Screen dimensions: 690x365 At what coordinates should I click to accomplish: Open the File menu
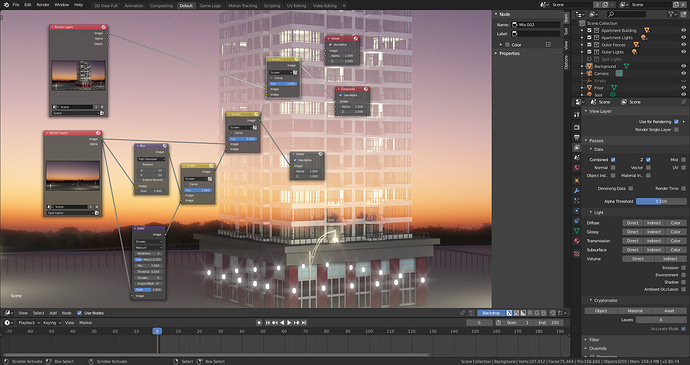(x=16, y=5)
